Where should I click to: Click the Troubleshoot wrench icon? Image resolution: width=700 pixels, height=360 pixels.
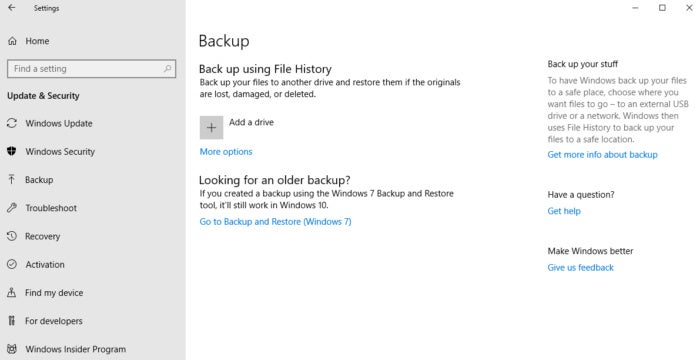(12, 208)
